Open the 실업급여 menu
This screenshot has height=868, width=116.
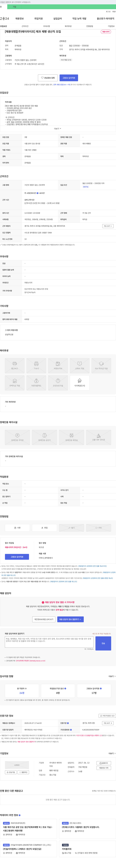[58, 19]
